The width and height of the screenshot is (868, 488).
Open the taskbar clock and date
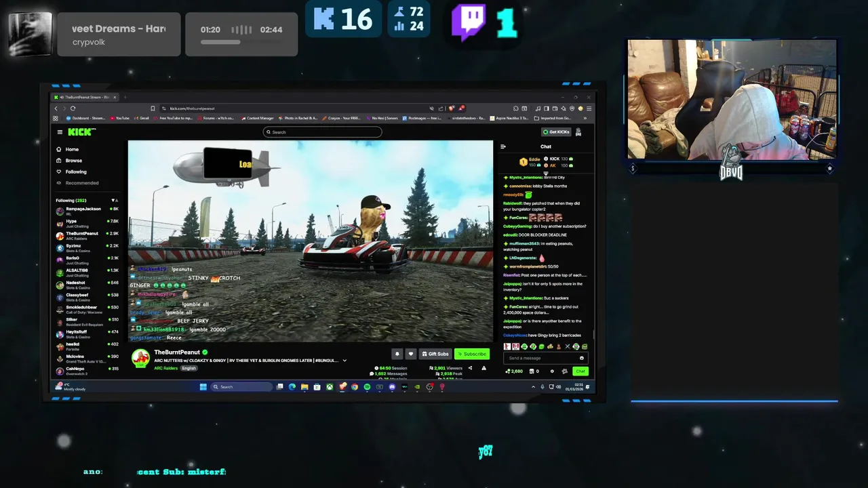pyautogui.click(x=574, y=386)
